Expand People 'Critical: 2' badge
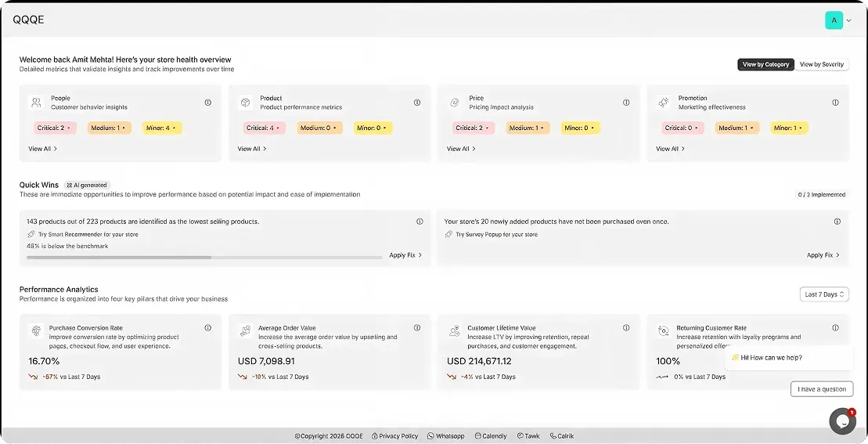The height and width of the screenshot is (444, 868). pos(54,128)
